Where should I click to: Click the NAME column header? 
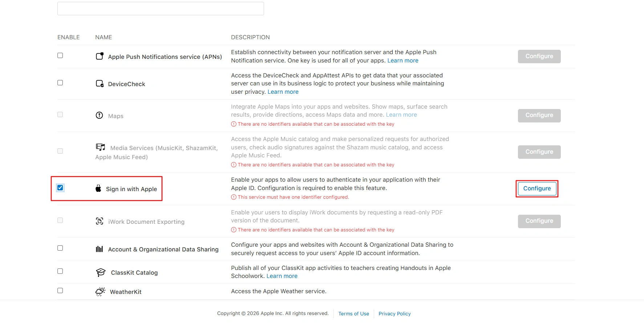[104, 37]
